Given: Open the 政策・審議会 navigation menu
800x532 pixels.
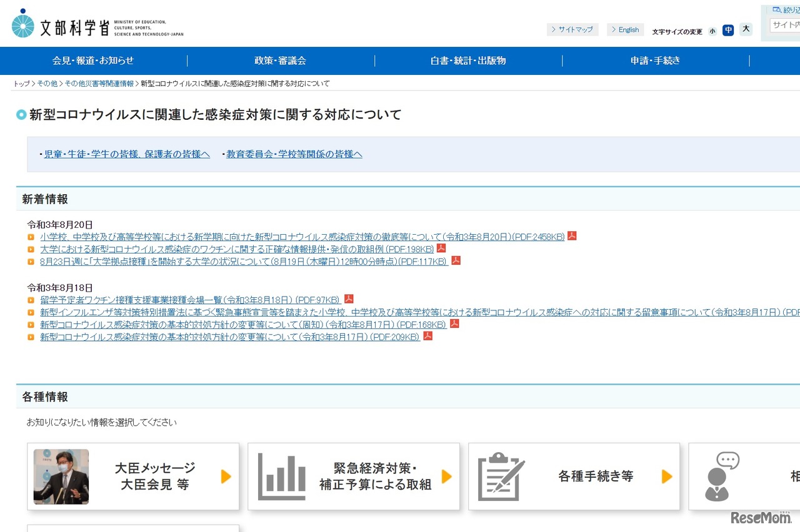Looking at the screenshot, I should pos(281,61).
